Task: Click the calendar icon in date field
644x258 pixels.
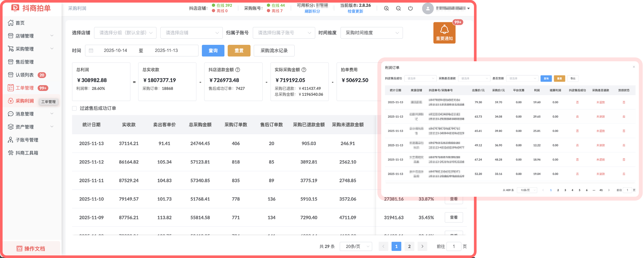Action: tap(91, 51)
